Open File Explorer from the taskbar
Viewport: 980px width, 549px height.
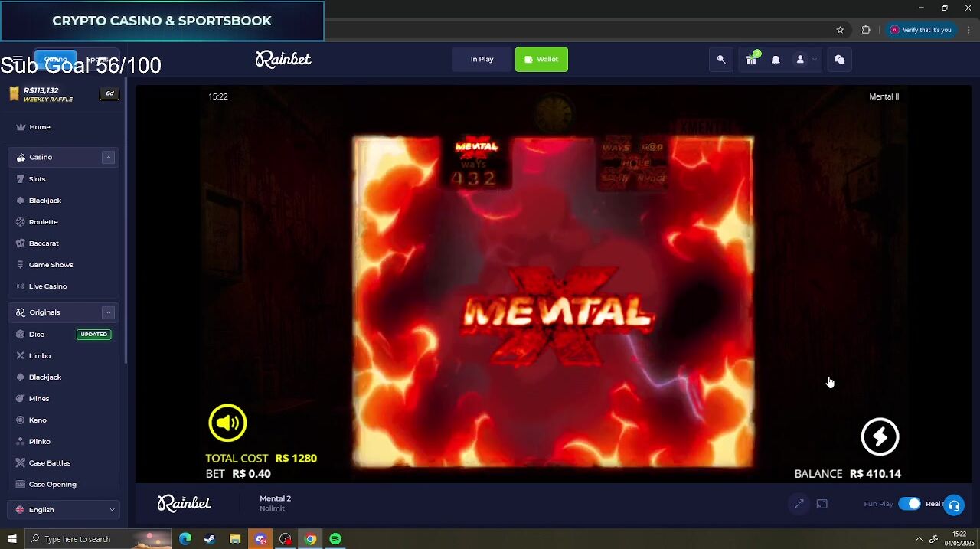pos(235,539)
